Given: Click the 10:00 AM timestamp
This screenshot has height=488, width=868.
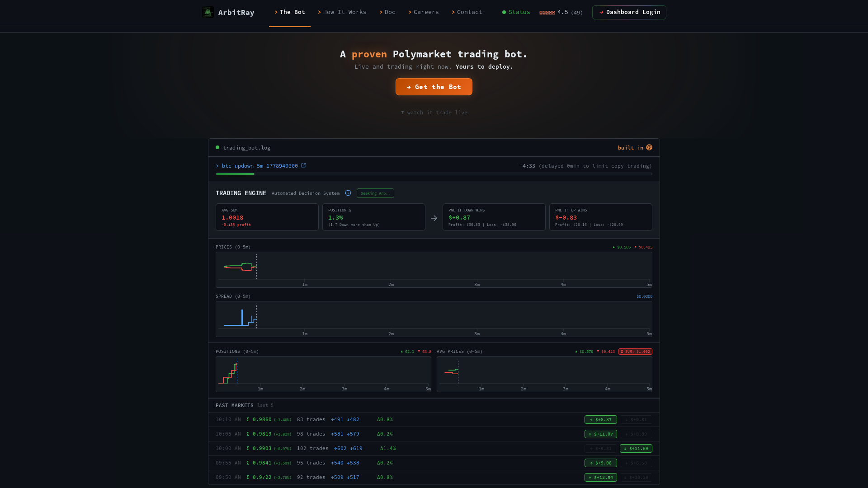Looking at the screenshot, I should pos(228,449).
